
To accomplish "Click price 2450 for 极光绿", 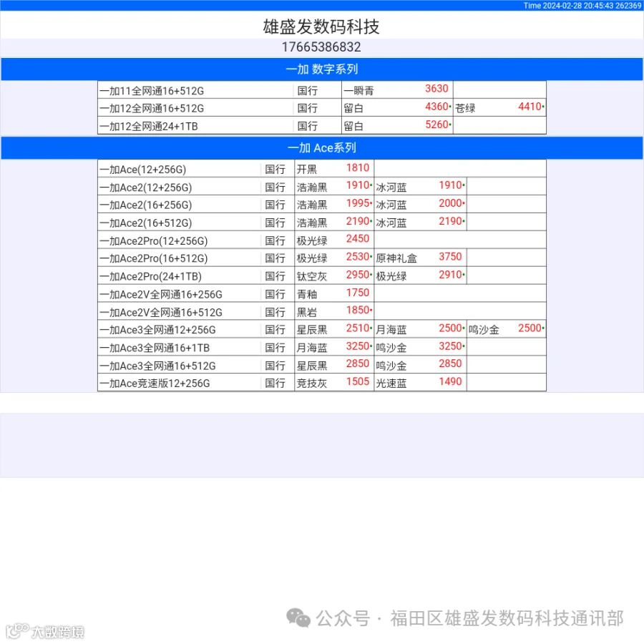I will point(358,239).
